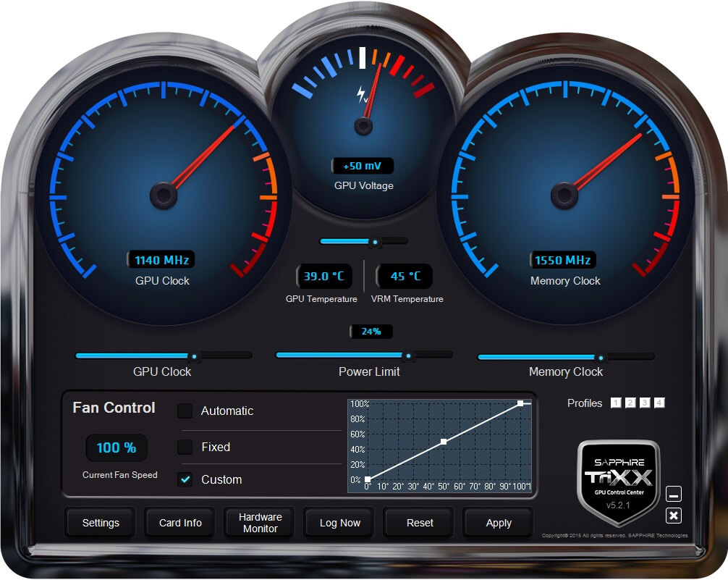Click the lightning bolt voltage icon
Image resolution: width=728 pixels, height=580 pixels.
363,94
